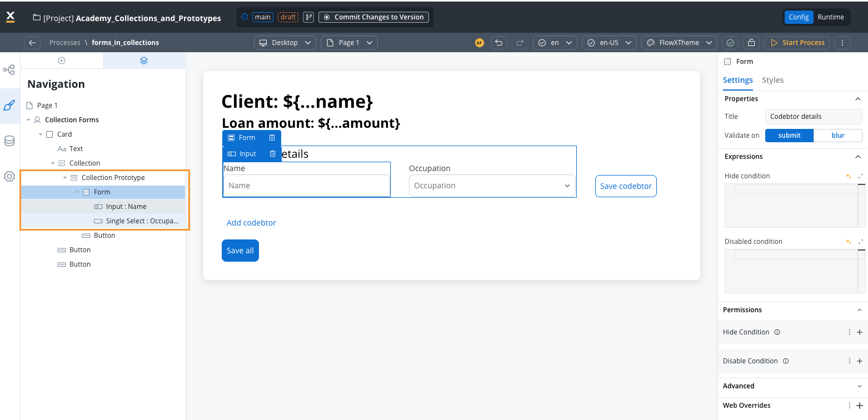Click the Title field containing Codebtor details
The height and width of the screenshot is (420, 868).
click(813, 117)
